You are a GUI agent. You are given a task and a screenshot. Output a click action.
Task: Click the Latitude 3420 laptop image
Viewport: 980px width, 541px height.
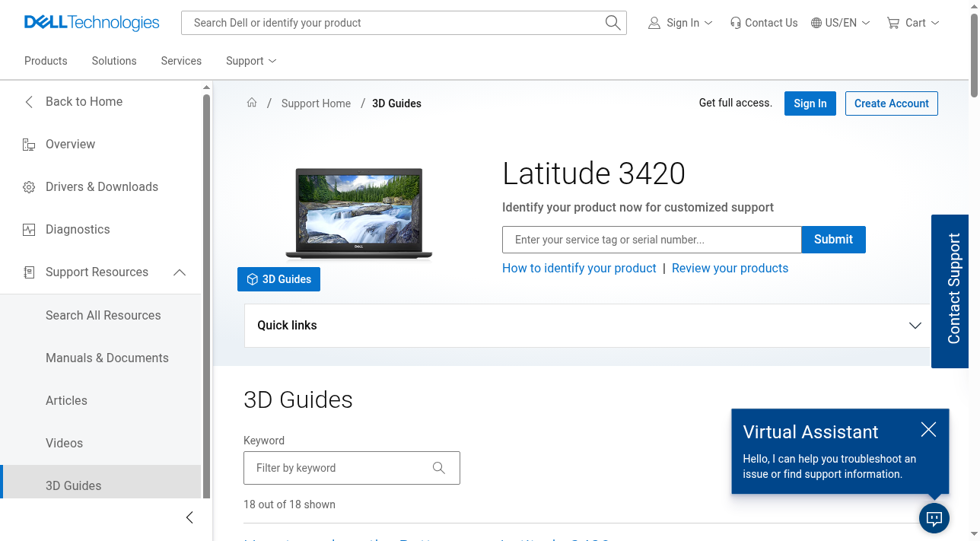358,215
